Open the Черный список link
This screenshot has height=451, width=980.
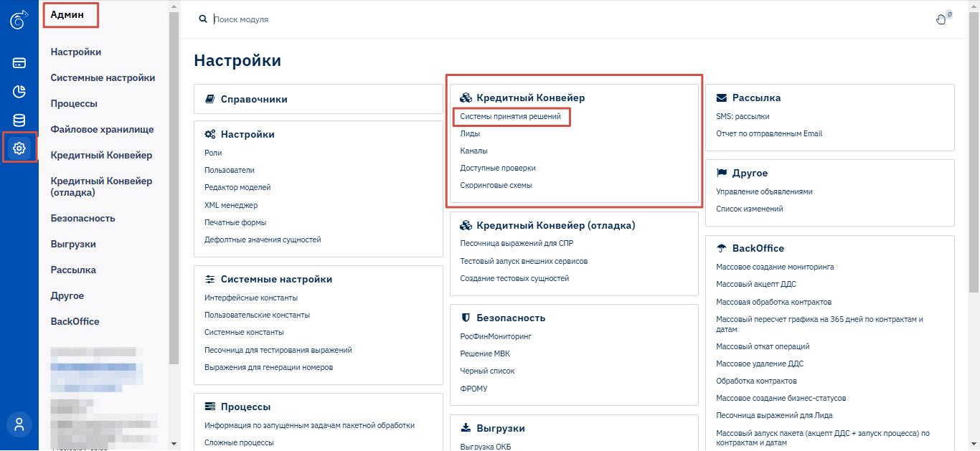click(487, 371)
